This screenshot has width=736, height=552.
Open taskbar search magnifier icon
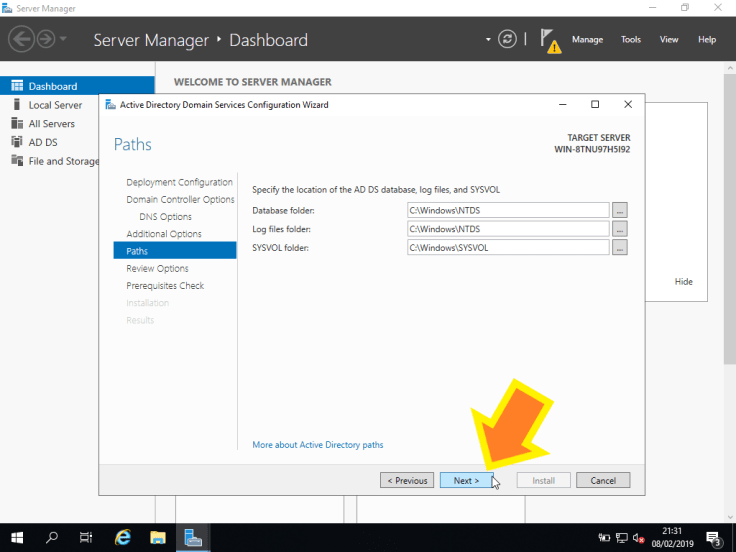click(52, 537)
